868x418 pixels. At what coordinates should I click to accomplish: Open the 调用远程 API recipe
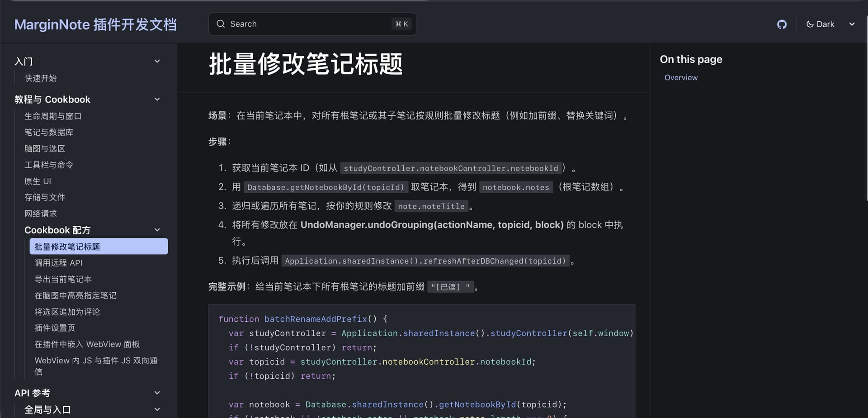(x=58, y=263)
